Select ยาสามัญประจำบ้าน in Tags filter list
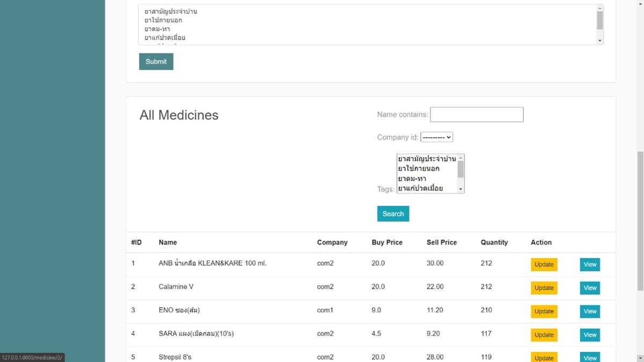Screen dimensions: 644x362 (427, 159)
